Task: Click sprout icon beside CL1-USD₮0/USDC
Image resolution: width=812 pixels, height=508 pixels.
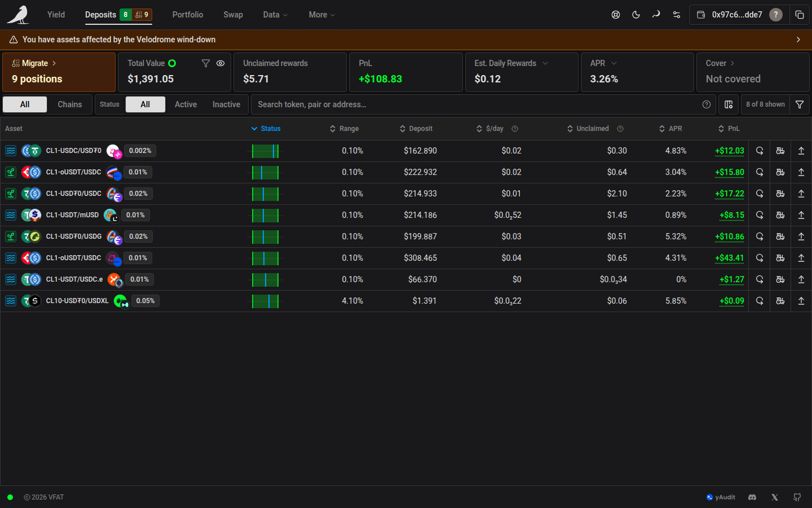Action: (x=11, y=194)
